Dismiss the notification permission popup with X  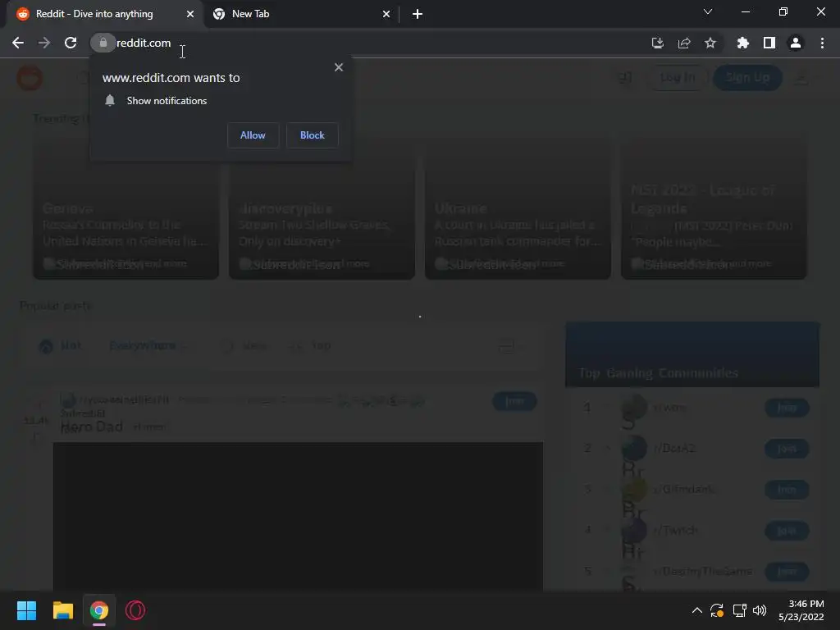(339, 67)
